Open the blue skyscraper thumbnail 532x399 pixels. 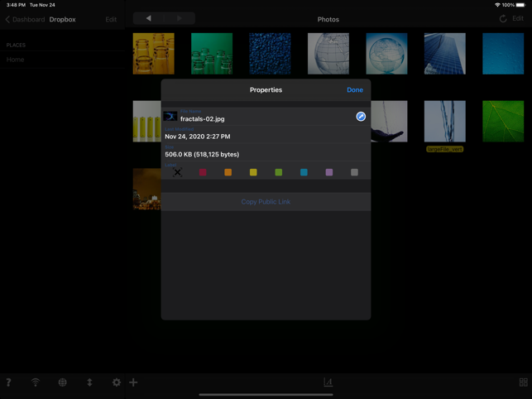pyautogui.click(x=445, y=54)
